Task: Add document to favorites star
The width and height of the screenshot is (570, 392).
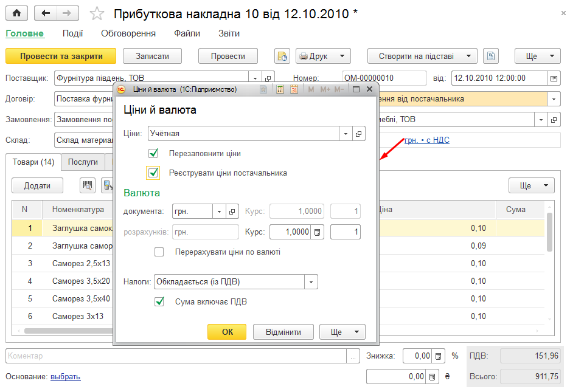Action: pyautogui.click(x=97, y=14)
